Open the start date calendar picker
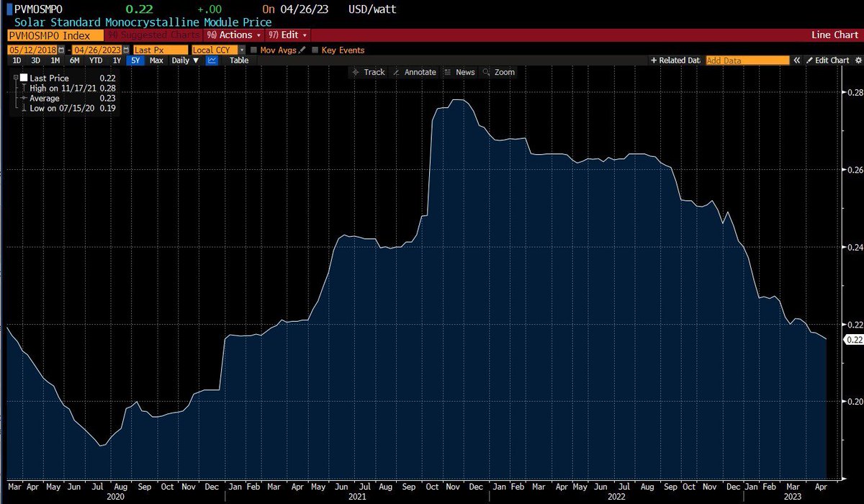 tap(60, 50)
